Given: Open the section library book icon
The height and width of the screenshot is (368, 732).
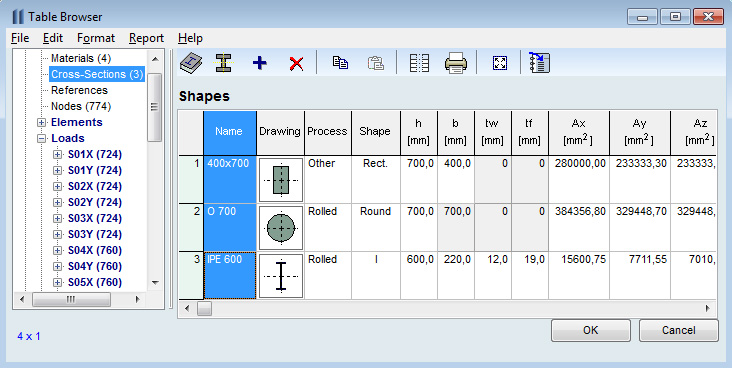Looking at the screenshot, I should [x=191, y=63].
